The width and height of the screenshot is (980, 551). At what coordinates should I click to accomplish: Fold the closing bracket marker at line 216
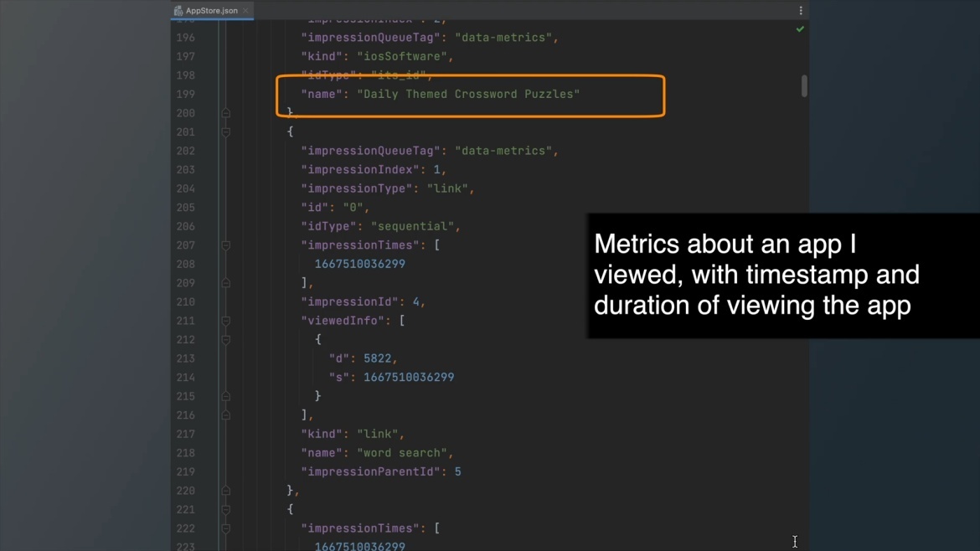pos(225,415)
